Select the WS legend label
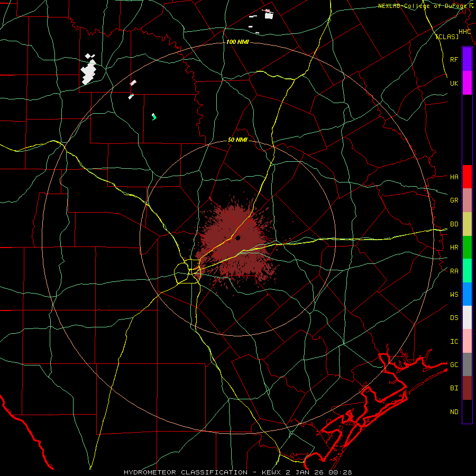Viewport: 476px width, 476px height. pyautogui.click(x=454, y=295)
